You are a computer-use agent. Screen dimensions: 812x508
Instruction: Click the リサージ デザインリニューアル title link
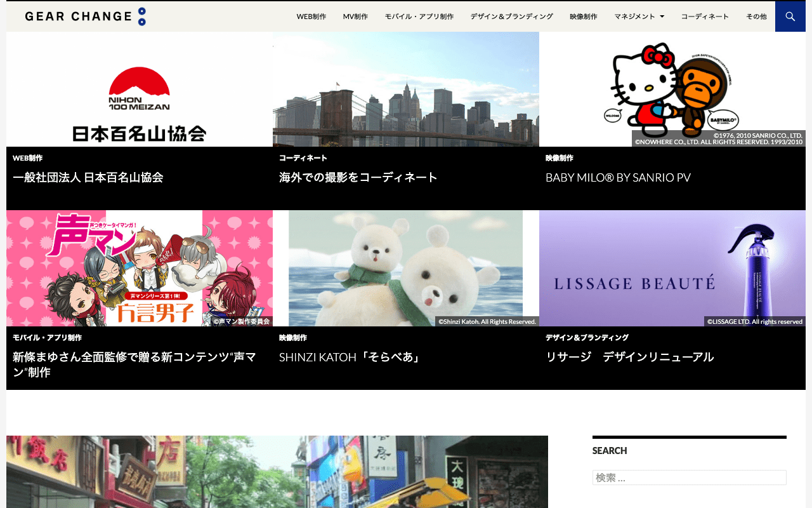pos(629,357)
